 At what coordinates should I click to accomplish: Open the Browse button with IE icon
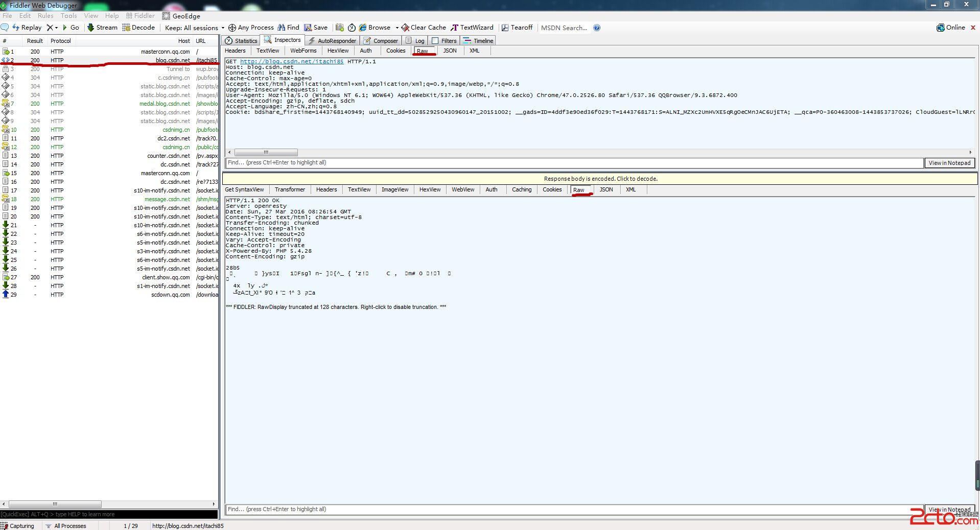click(375, 28)
